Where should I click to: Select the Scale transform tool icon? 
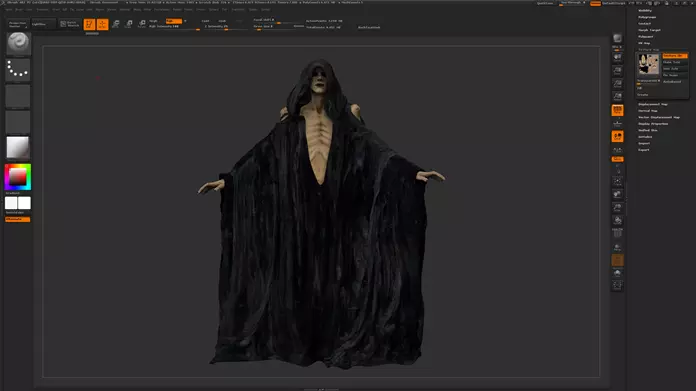(x=129, y=24)
